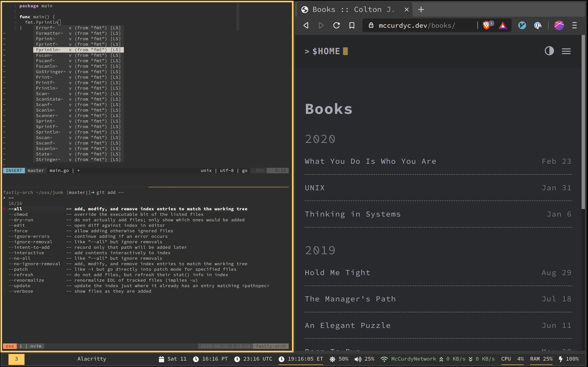Open the new tab plus button

421,10
